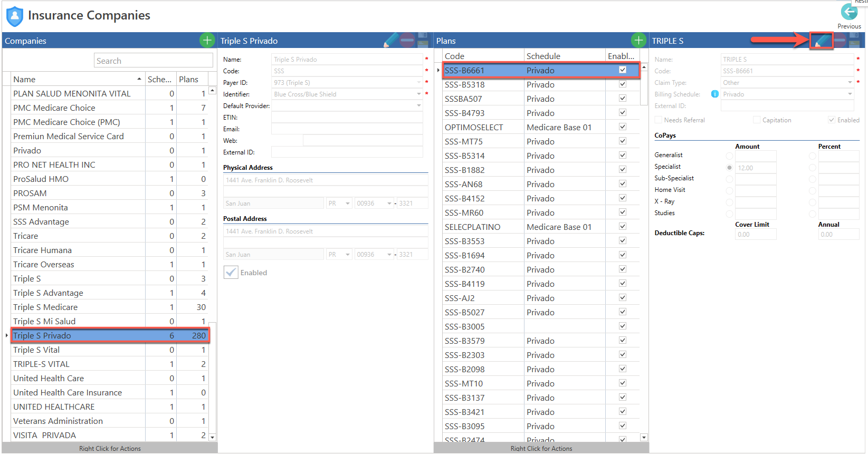Open the Identifier dropdown
This screenshot has height=455, width=868.
419,94
